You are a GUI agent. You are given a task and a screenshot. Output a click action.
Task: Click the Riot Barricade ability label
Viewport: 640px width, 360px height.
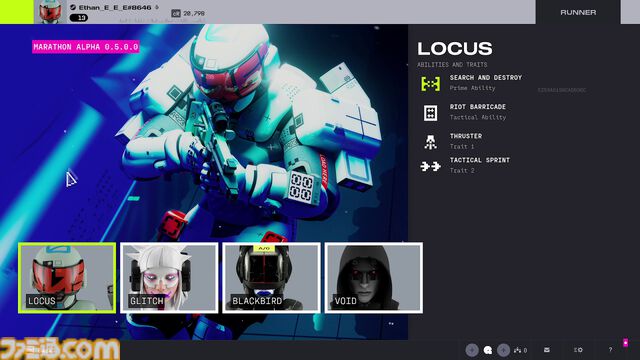pos(478,107)
